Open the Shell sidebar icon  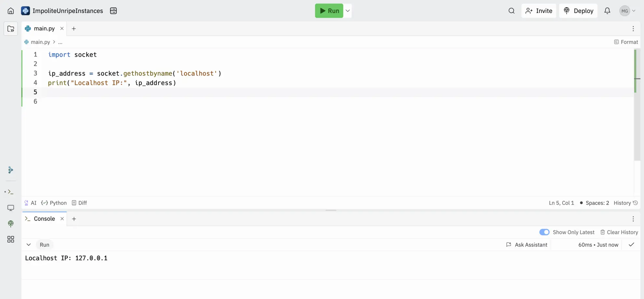[x=11, y=192]
